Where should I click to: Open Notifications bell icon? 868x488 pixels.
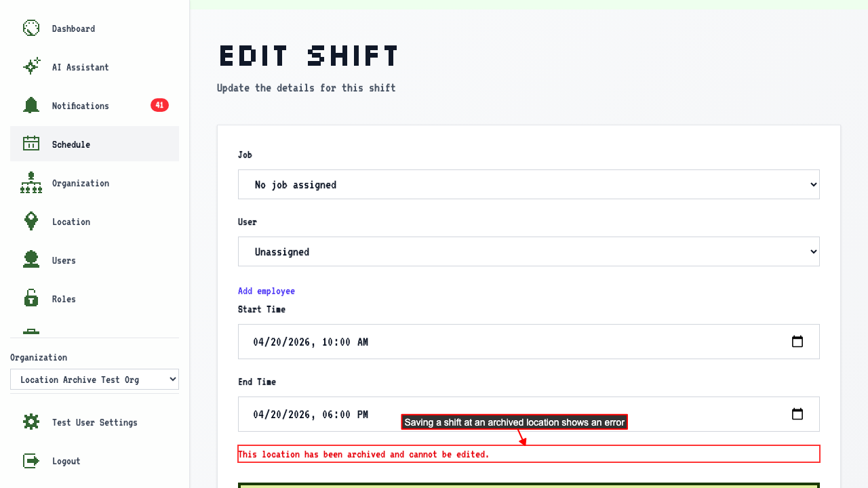click(31, 106)
